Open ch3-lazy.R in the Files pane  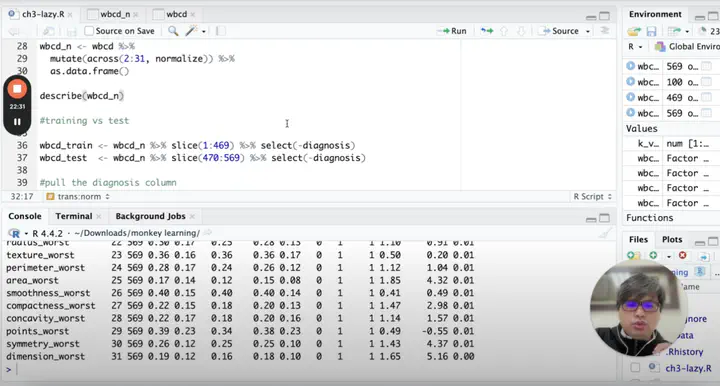[688, 368]
